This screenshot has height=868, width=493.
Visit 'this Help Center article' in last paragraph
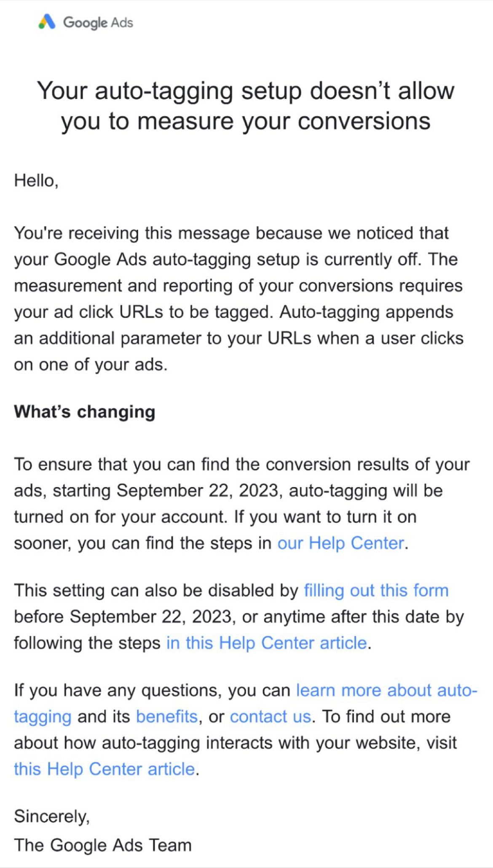click(104, 769)
